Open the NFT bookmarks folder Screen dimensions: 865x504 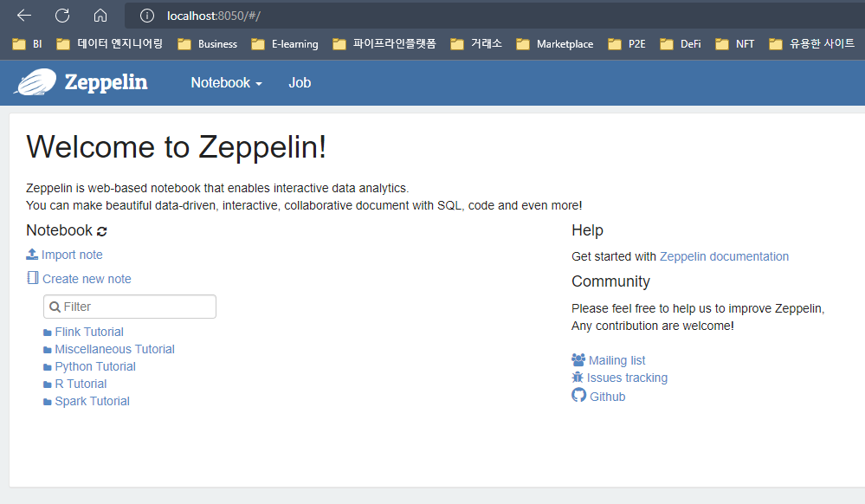pyautogui.click(x=735, y=44)
